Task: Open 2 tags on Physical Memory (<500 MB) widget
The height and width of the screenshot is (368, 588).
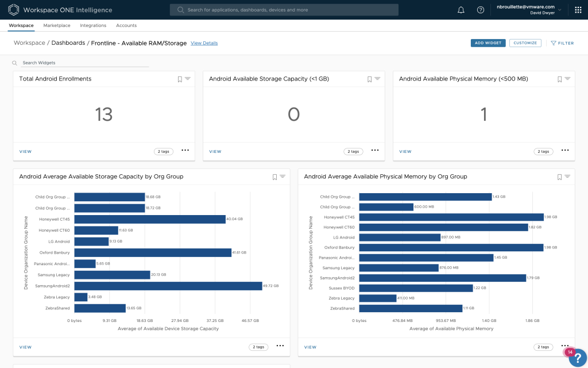Action: [x=543, y=152]
